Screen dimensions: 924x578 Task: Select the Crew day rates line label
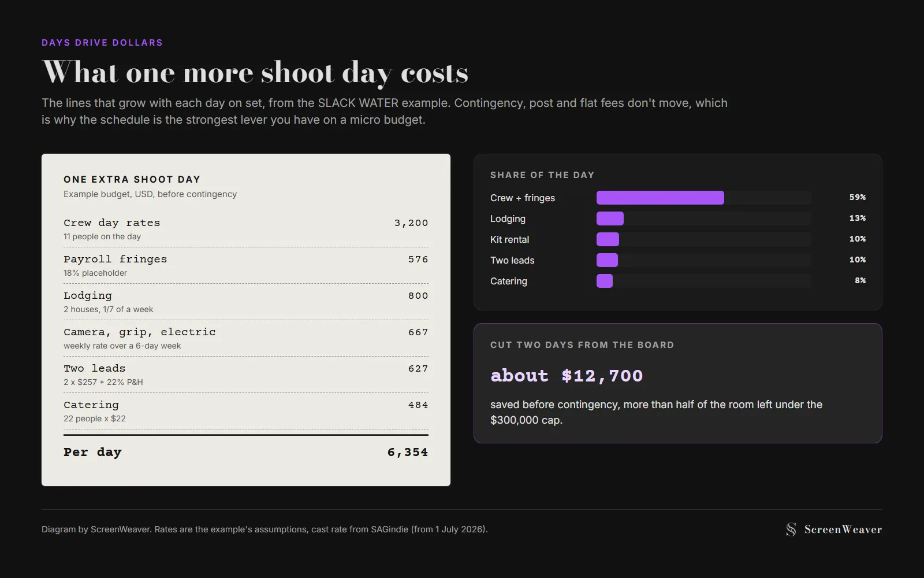[112, 223]
